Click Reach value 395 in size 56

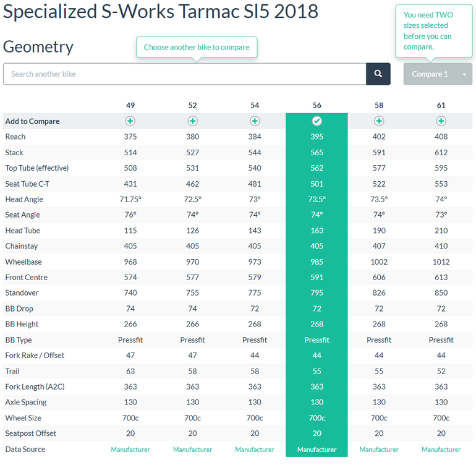(317, 137)
